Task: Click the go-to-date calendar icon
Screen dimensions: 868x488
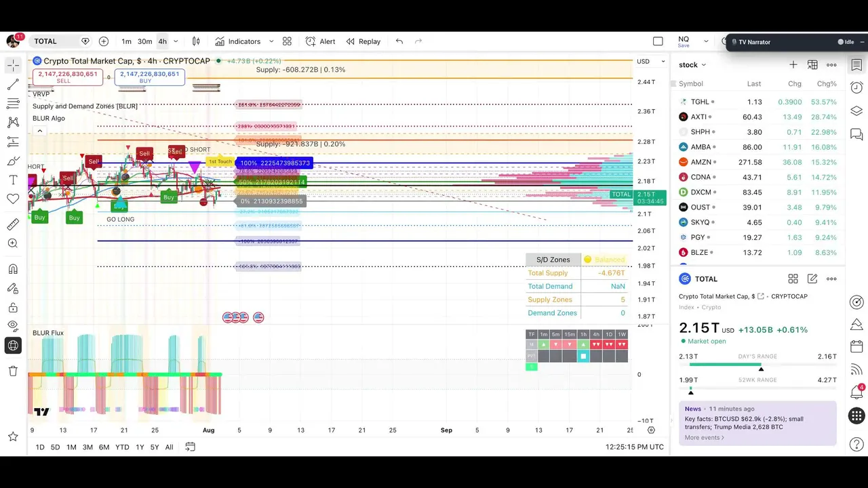Action: pos(191,447)
